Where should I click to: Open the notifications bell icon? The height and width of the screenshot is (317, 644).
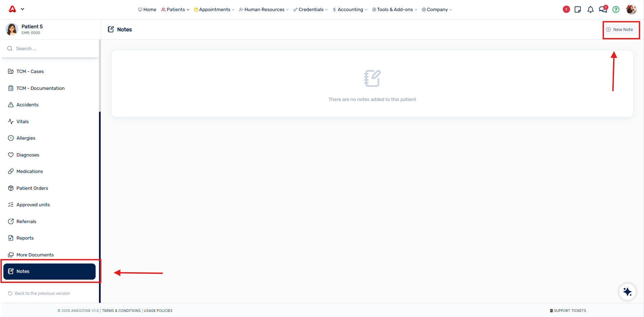pos(590,10)
